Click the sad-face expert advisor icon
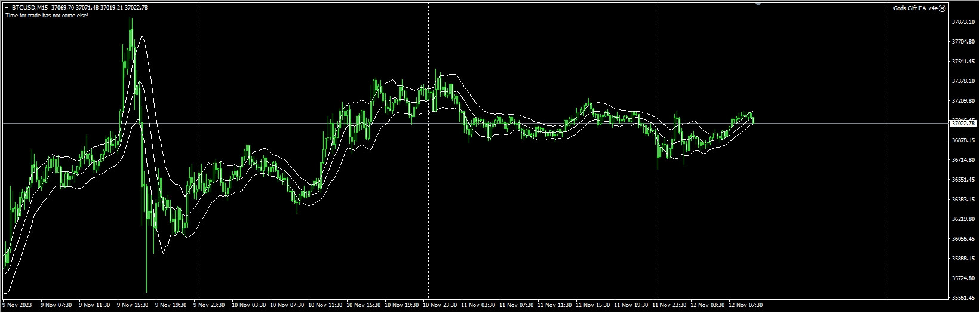Screen dimensions: 980x313 (942, 8)
